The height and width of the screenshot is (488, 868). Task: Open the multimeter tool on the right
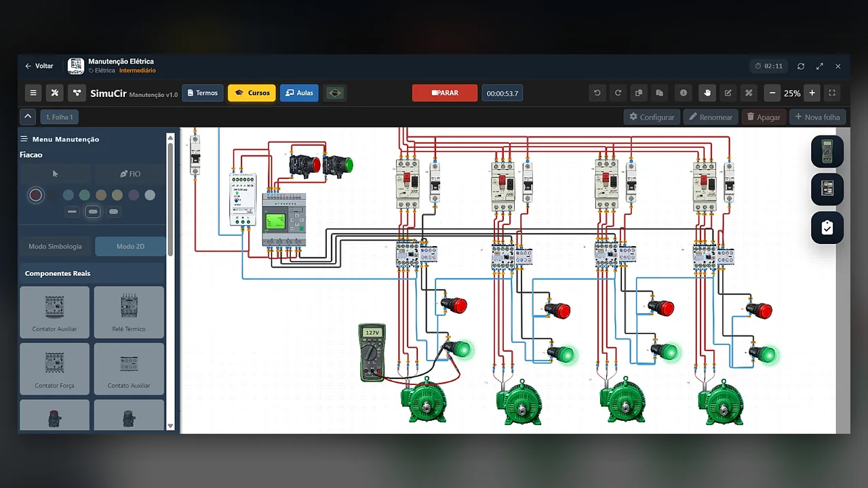point(827,151)
